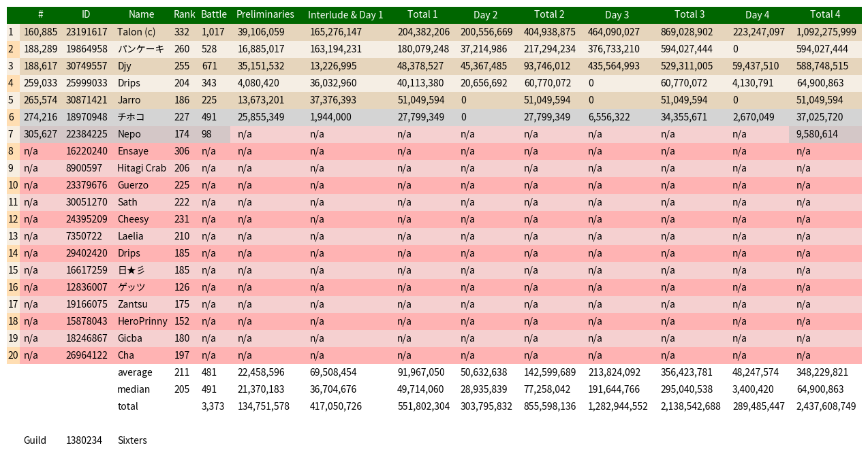Image resolution: width=868 pixels, height=456 pixels.
Task: Click the 'Day 3' column header
Action: [617, 15]
